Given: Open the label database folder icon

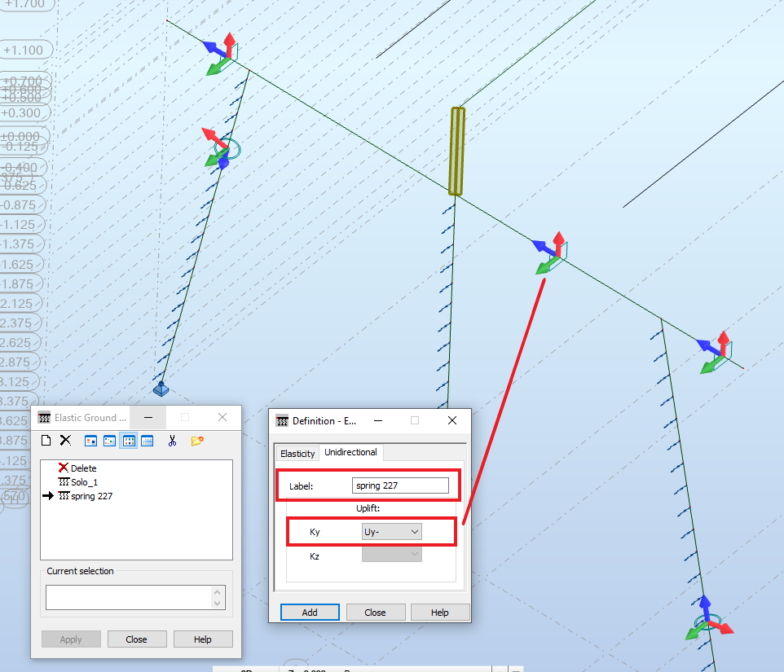Looking at the screenshot, I should [x=197, y=441].
